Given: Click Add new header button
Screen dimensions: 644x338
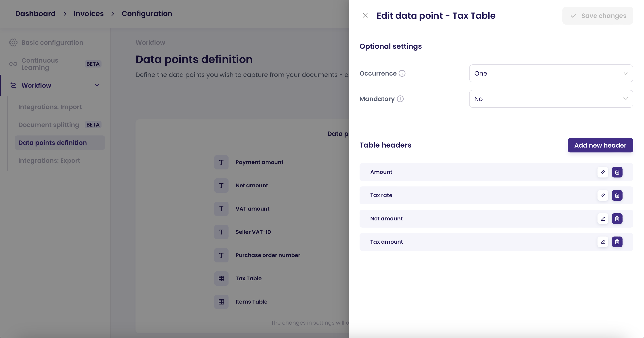Looking at the screenshot, I should point(600,146).
